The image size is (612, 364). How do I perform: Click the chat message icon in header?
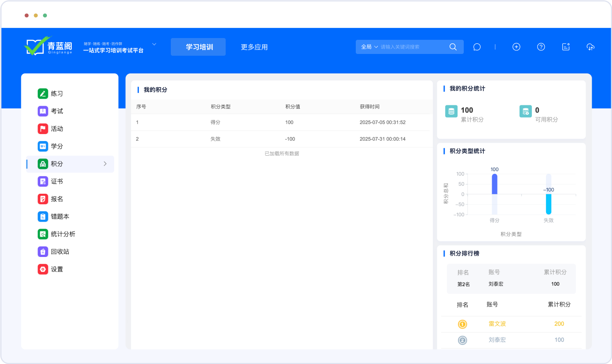tap(477, 47)
